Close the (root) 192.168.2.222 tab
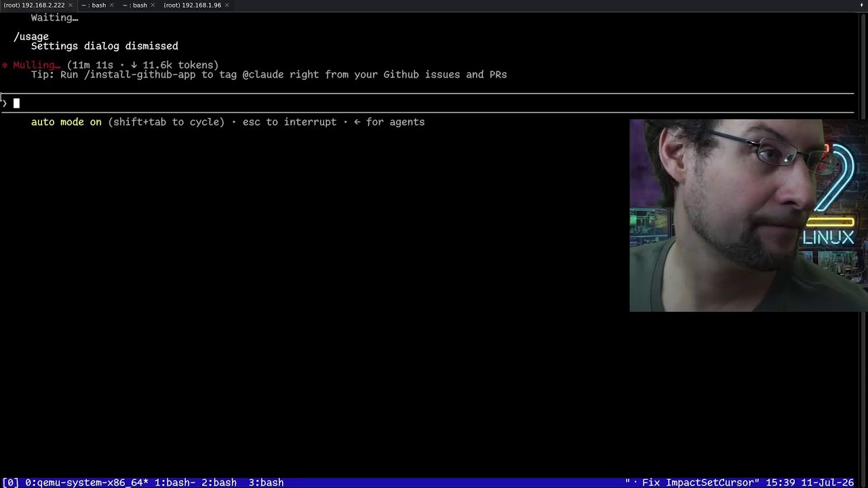 click(x=71, y=5)
